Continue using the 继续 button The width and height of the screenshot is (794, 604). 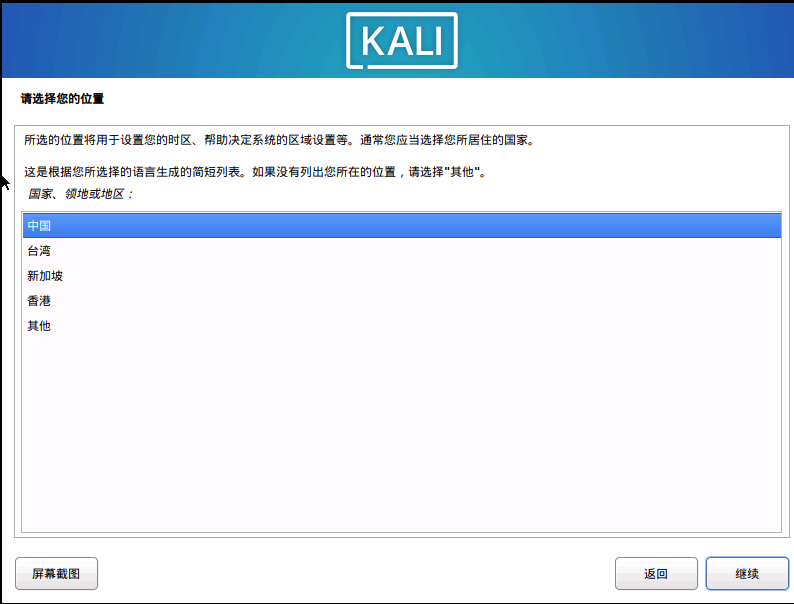(747, 574)
